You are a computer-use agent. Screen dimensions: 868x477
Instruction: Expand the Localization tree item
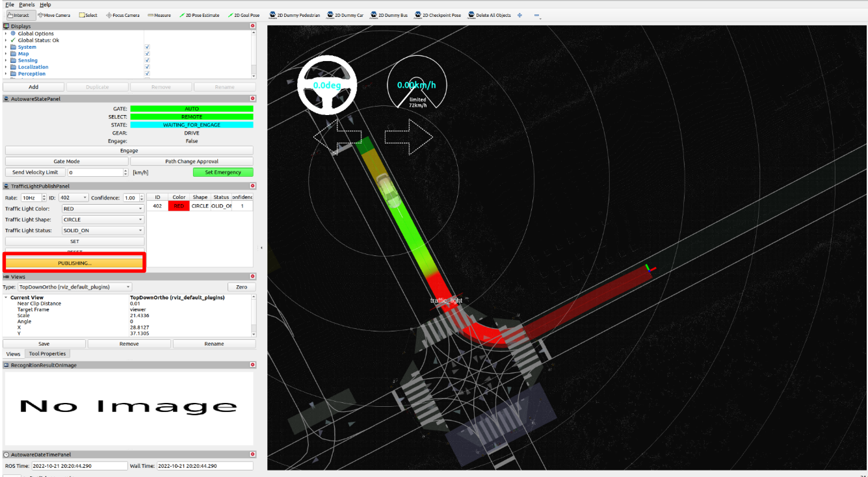pyautogui.click(x=6, y=67)
